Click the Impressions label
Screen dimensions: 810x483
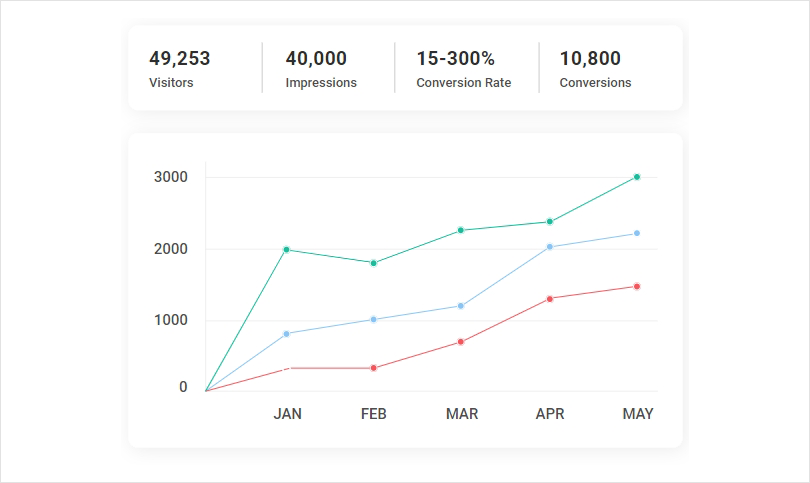(x=321, y=83)
